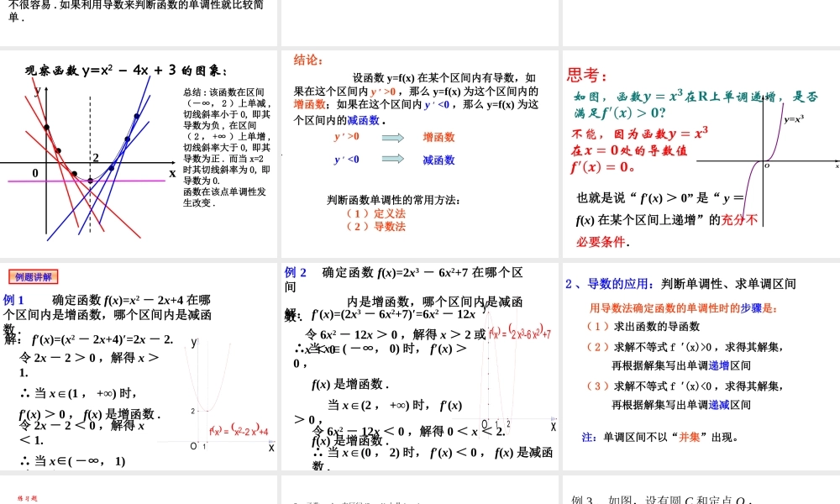Click the arrow between y'<0 and 减函数
Image resolution: width=840 pixels, height=504 pixels.
pos(392,159)
